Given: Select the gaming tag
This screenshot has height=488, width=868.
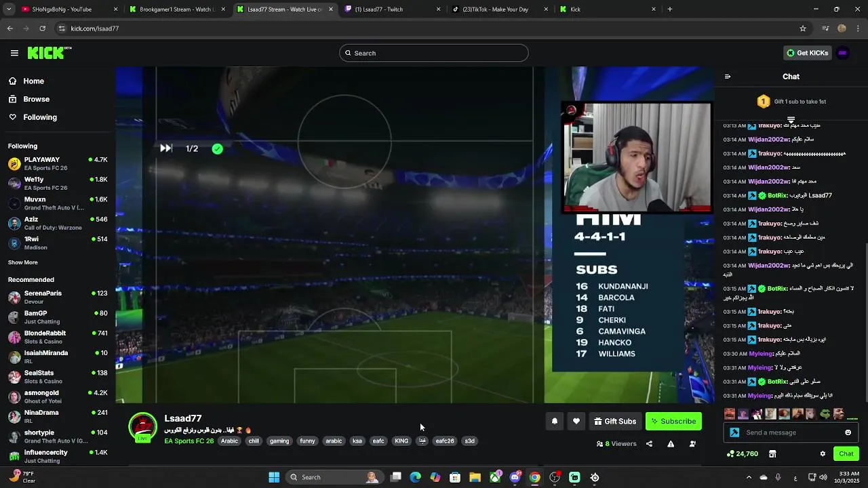Looking at the screenshot, I should click(279, 441).
